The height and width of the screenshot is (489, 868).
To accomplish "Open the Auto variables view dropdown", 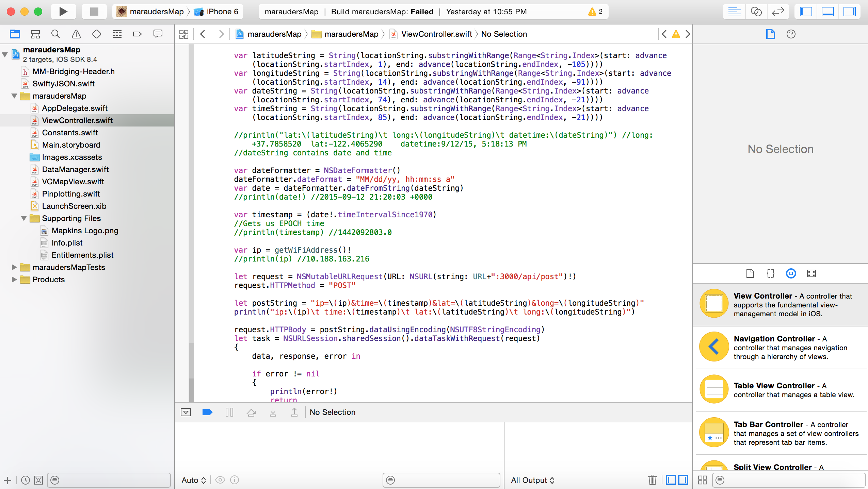I will [193, 480].
